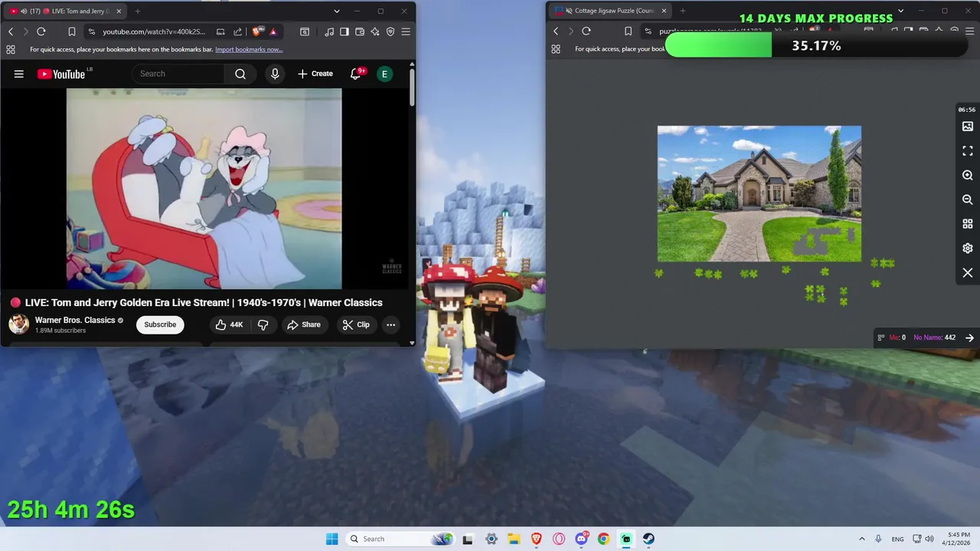Open Brave Rewards triangle icon
This screenshot has width=980, height=551.
[x=273, y=31]
